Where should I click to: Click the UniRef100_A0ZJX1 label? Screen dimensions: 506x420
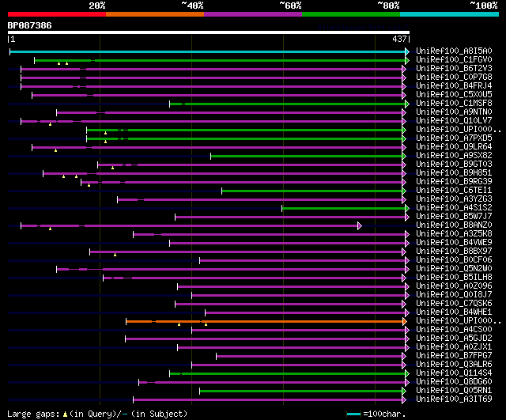454,347
